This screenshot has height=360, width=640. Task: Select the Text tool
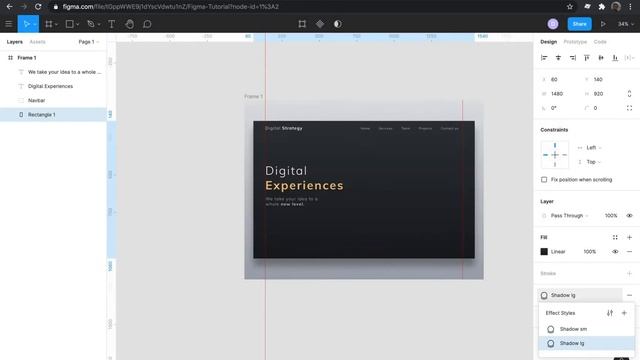[111, 24]
